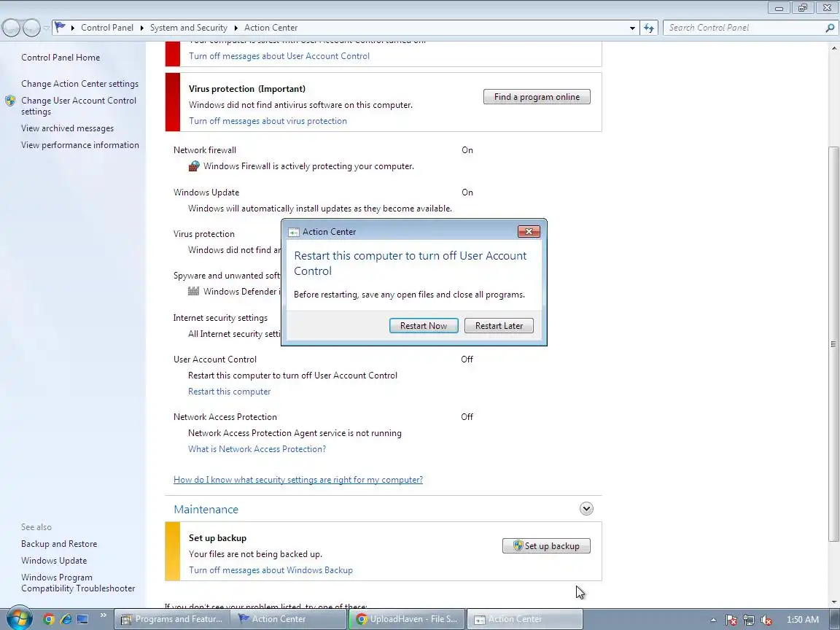The height and width of the screenshot is (630, 840).
Task: Click the 1:50 AM clock
Action: [x=803, y=620]
